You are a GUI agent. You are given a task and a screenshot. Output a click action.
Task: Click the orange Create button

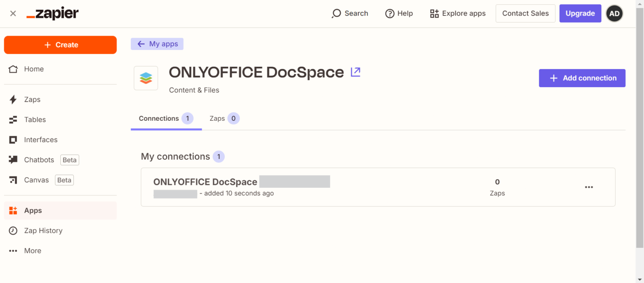pos(60,44)
